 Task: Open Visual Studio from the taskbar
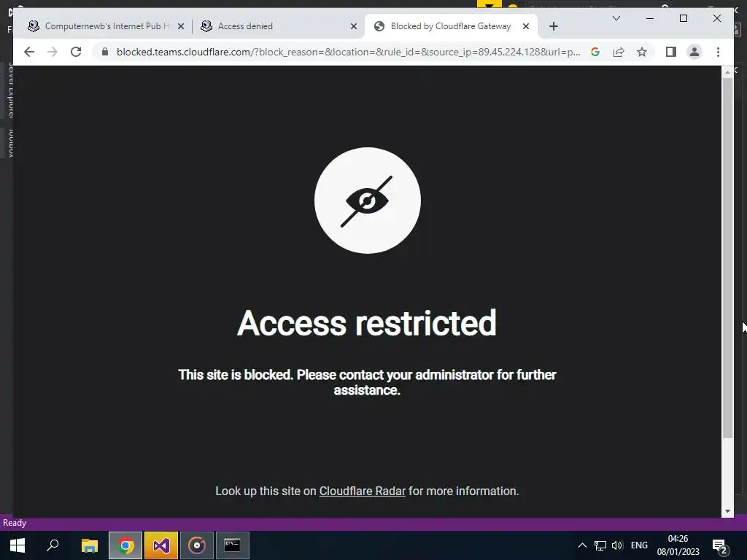point(161,545)
